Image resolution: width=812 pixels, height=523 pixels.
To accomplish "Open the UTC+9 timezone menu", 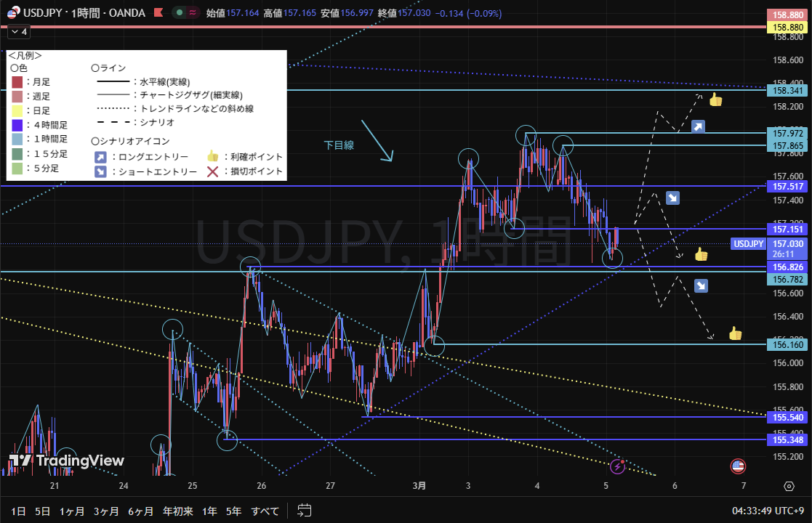I will (x=770, y=511).
